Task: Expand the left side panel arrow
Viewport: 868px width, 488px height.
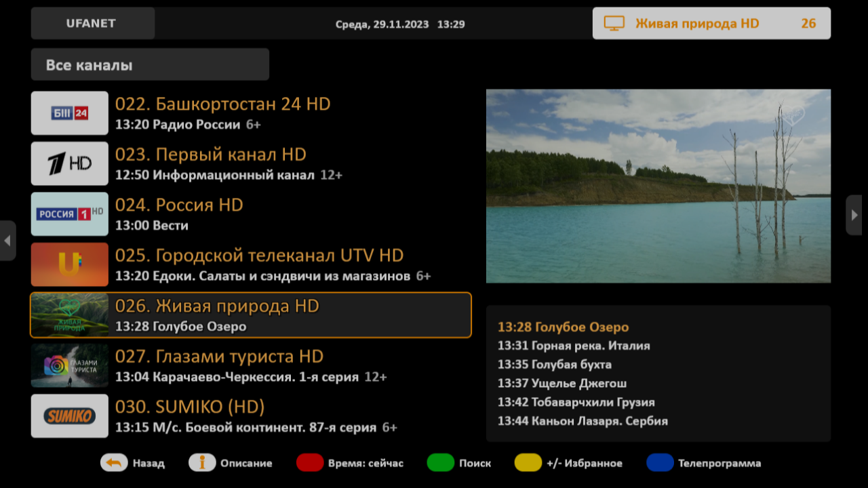Action: (7, 241)
